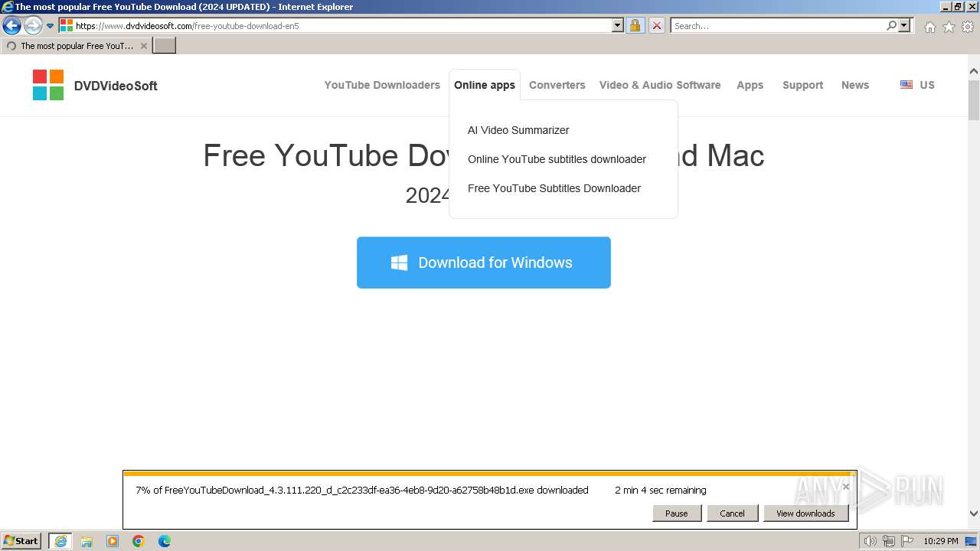The image size is (980, 551).
Task: Click inside the Search box
Action: (x=778, y=25)
